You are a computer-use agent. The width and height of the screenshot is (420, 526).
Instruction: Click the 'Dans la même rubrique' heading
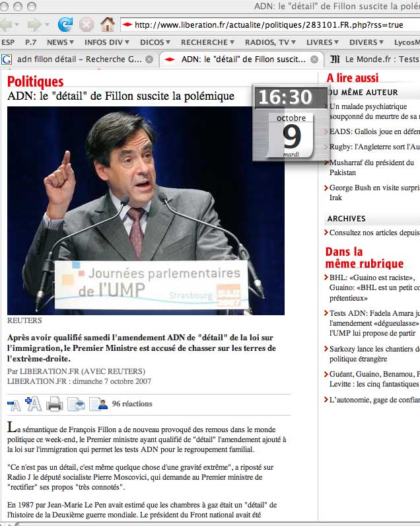click(365, 258)
